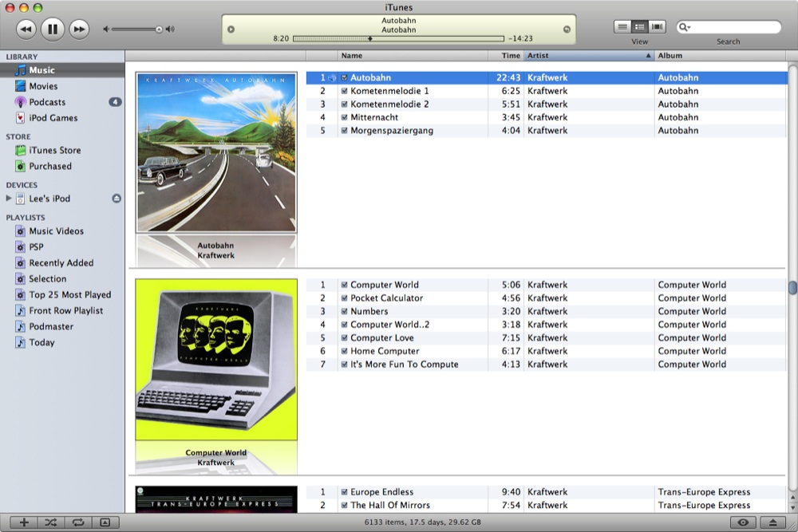Viewport: 798px width, 532px height.
Task: Click the Search field
Action: click(x=729, y=27)
